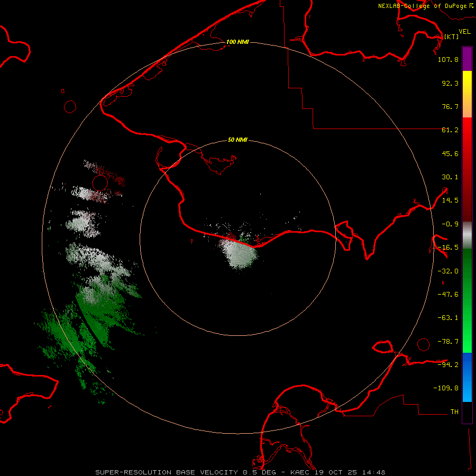Click the -109.8 velocity scale value

446,388
